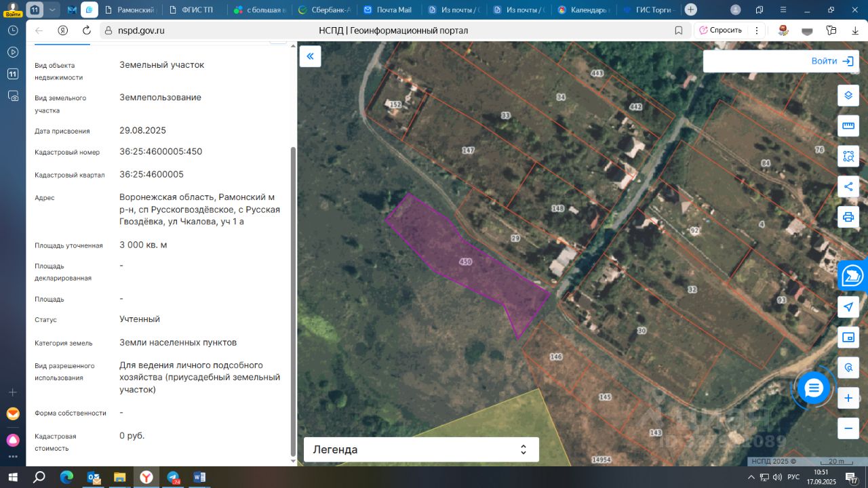Image resolution: width=868 pixels, height=488 pixels.
Task: Open tab counter showing 11 in title bar
Action: [x=35, y=10]
